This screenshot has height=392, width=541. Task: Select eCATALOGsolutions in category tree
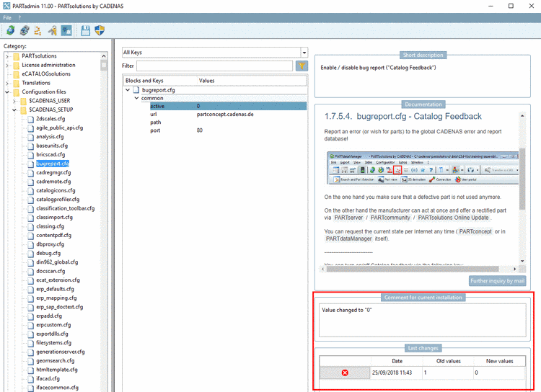tap(46, 73)
